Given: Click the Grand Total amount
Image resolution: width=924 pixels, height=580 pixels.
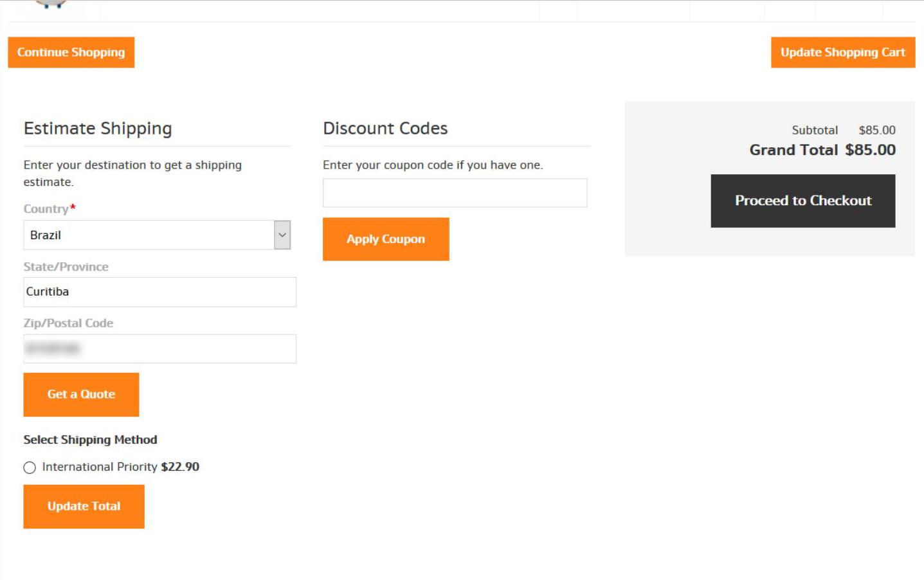Looking at the screenshot, I should tap(870, 150).
